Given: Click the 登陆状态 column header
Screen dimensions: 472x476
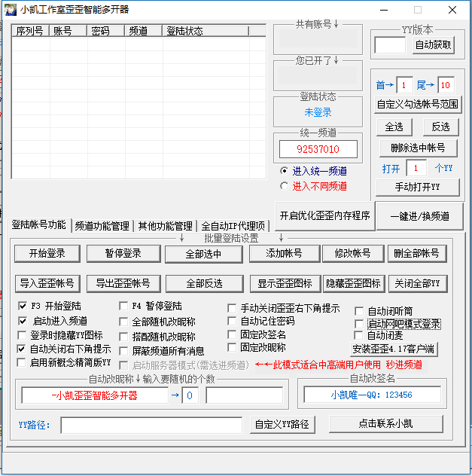Looking at the screenshot, I should [206, 31].
